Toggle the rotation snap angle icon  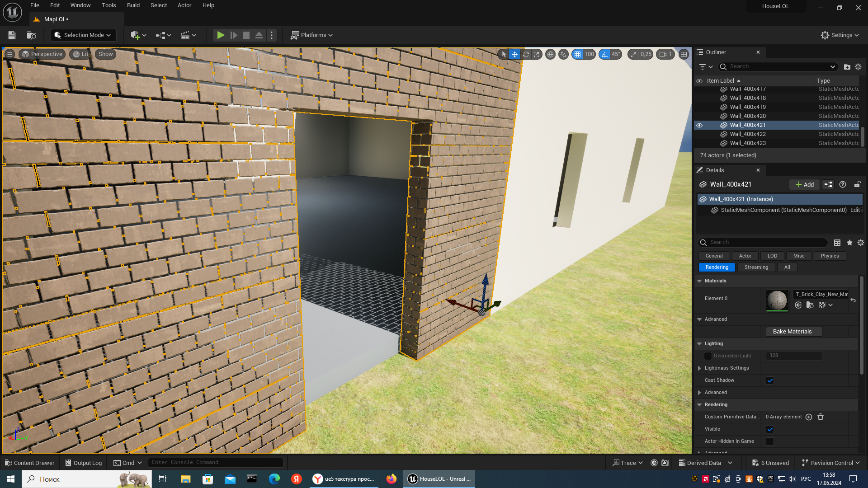click(604, 54)
